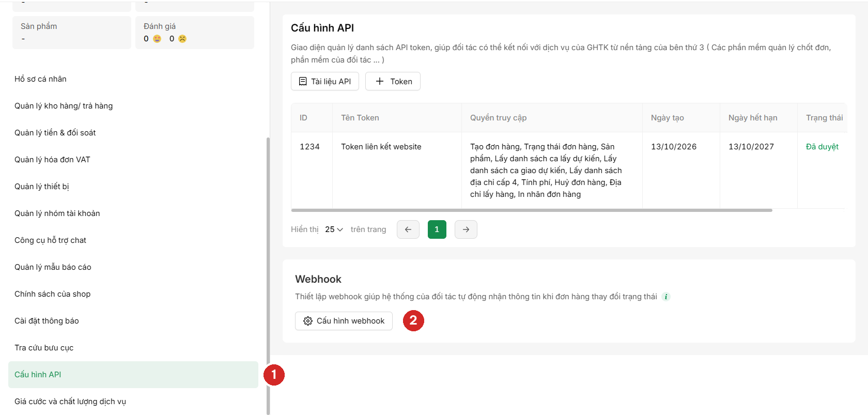868x415 pixels.
Task: Click Token liên kết website name
Action: (x=381, y=147)
